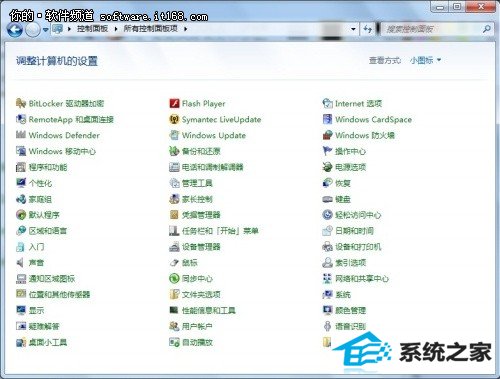
Task: Refresh the address bar view
Action: click(368, 29)
